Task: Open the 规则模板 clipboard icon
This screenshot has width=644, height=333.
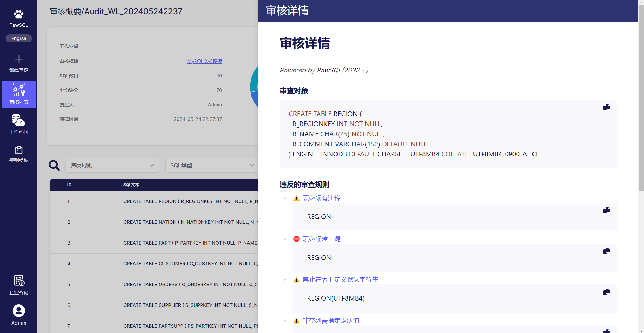Action: tap(19, 150)
